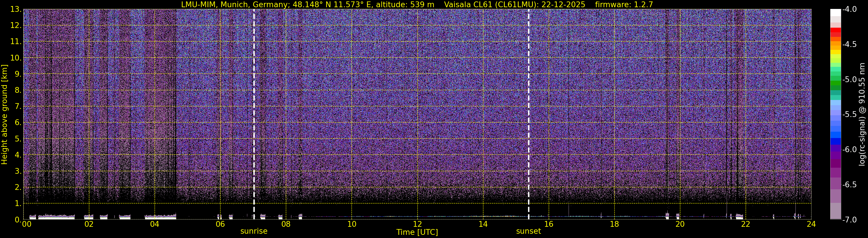The image size is (868, 238).
Task: Select the white dashed sunset line
Action: tap(528, 101)
